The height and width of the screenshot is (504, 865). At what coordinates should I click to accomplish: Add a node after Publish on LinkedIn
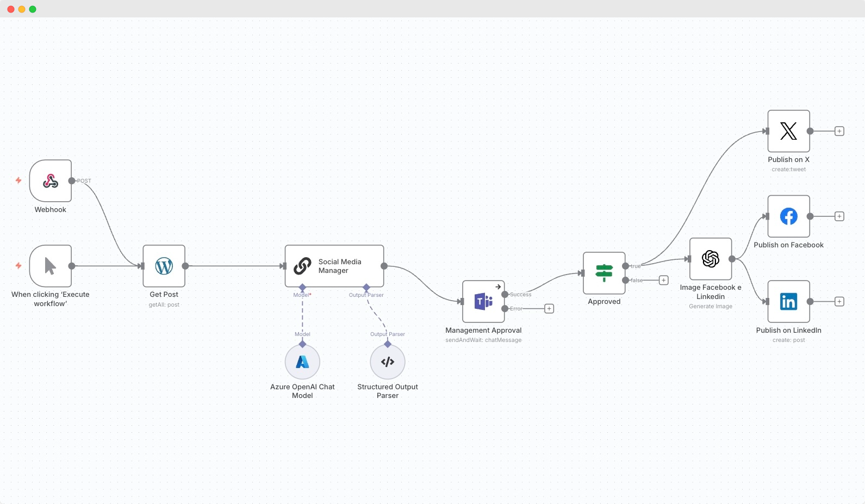click(839, 302)
